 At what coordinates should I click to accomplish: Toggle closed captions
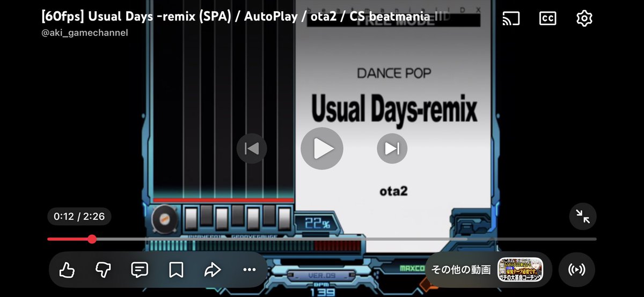point(547,18)
